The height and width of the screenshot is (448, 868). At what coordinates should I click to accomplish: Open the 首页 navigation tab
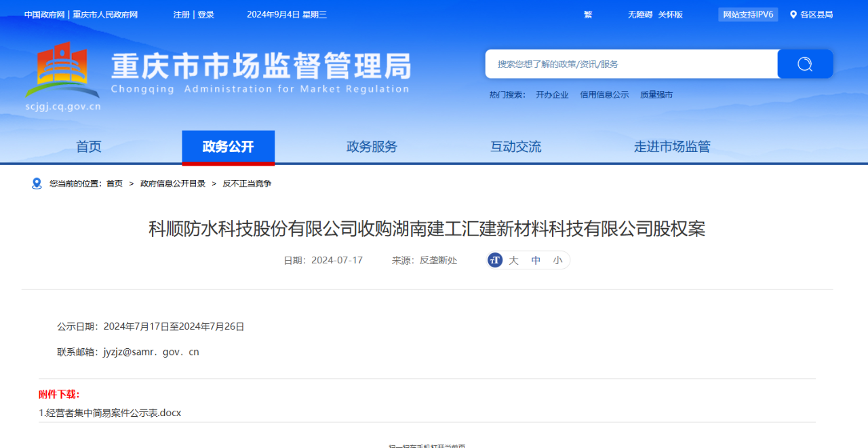coord(89,147)
